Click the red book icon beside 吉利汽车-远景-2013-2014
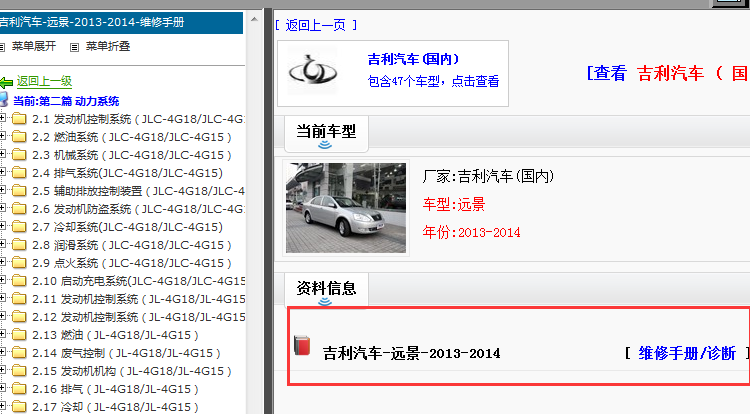This screenshot has height=414, width=750. pyautogui.click(x=302, y=346)
